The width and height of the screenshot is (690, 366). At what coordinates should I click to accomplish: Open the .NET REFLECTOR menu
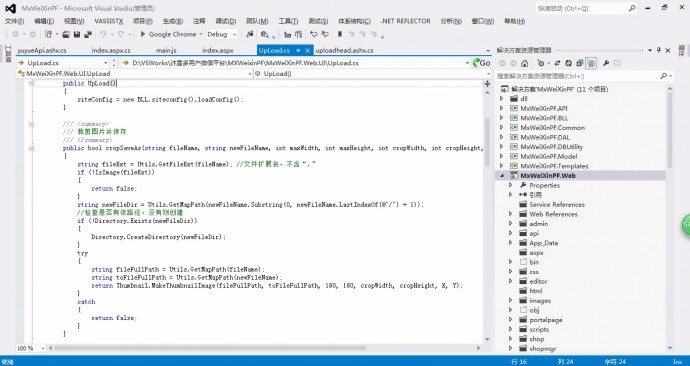pyautogui.click(x=405, y=21)
